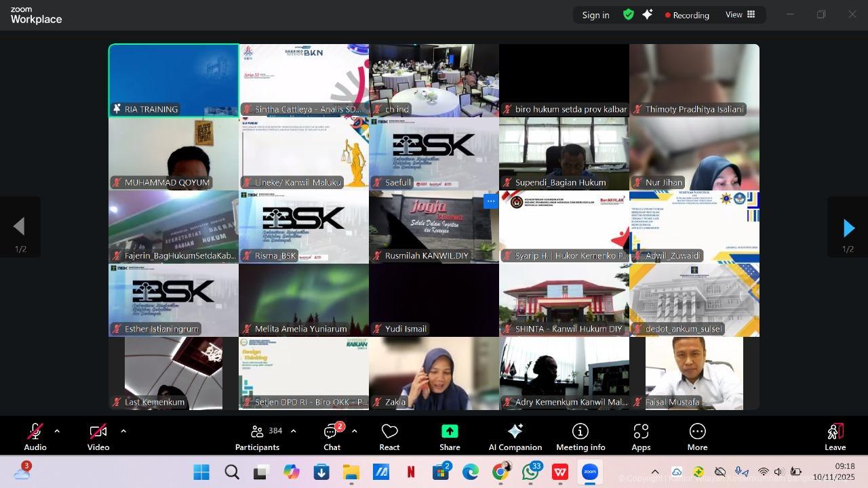Click the green encryption shield icon

629,14
